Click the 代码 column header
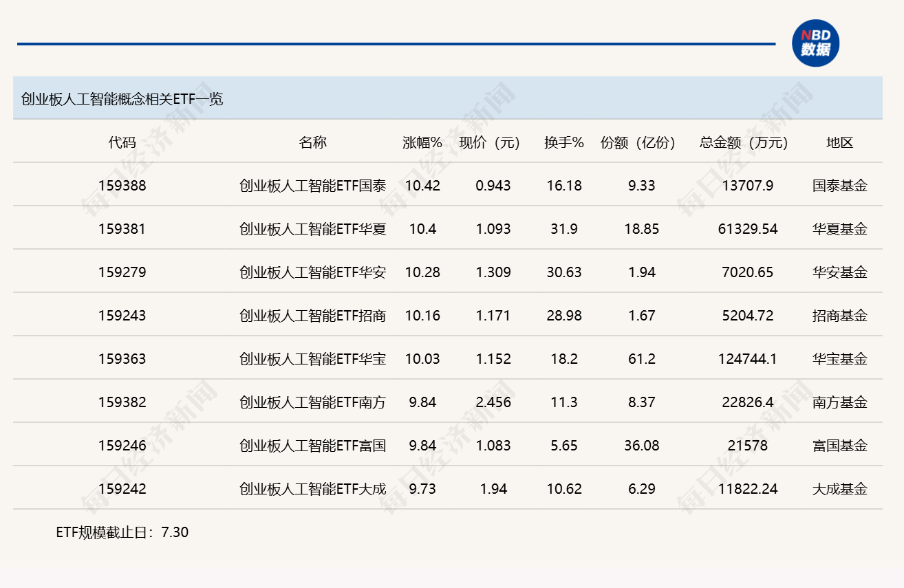The image size is (904, 588). click(x=122, y=142)
